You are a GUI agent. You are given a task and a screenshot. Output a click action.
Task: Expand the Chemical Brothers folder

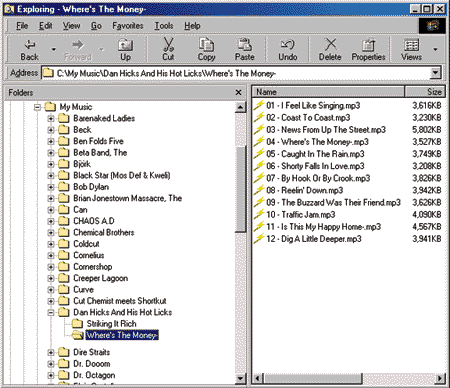click(x=51, y=233)
